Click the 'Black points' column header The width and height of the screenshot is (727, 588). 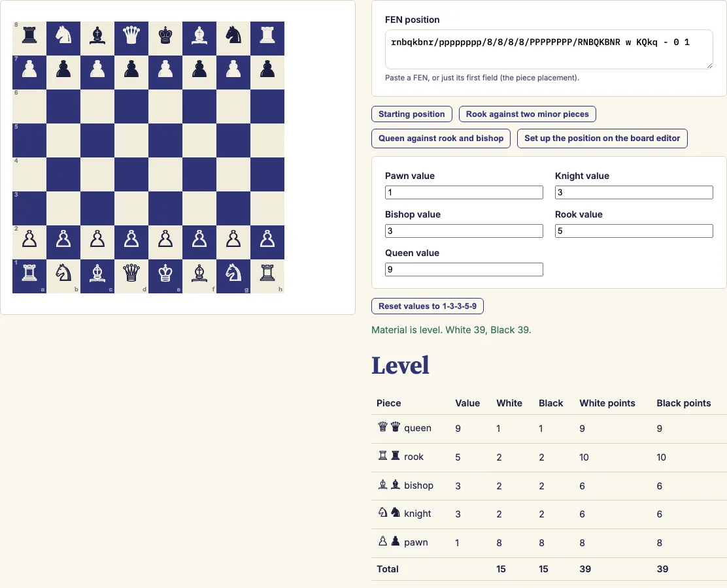click(684, 403)
